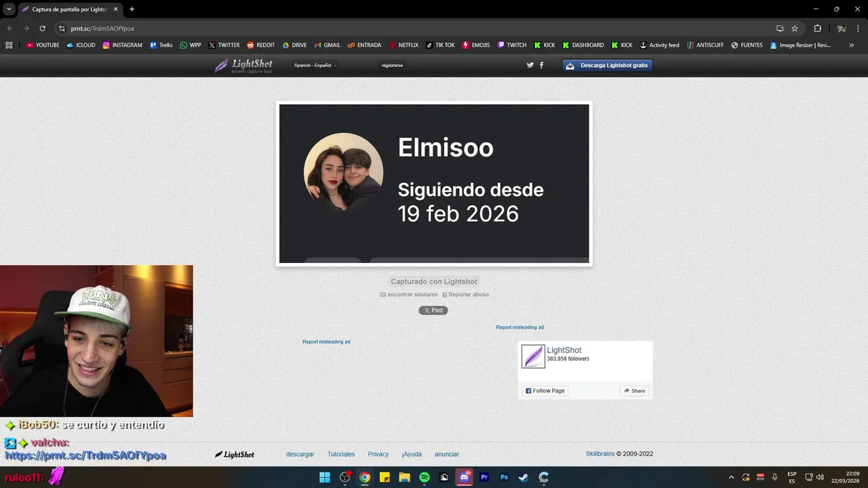Open the tab search dropdown arrow

tap(9, 9)
